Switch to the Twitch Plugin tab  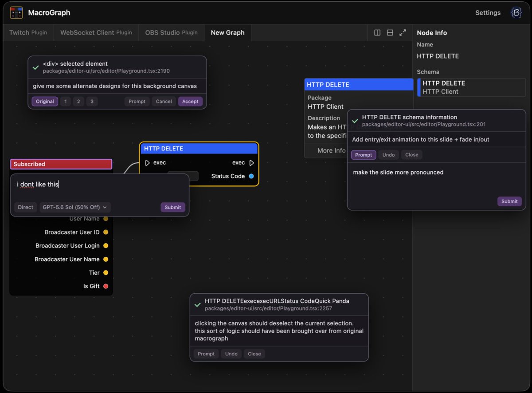pyautogui.click(x=28, y=32)
